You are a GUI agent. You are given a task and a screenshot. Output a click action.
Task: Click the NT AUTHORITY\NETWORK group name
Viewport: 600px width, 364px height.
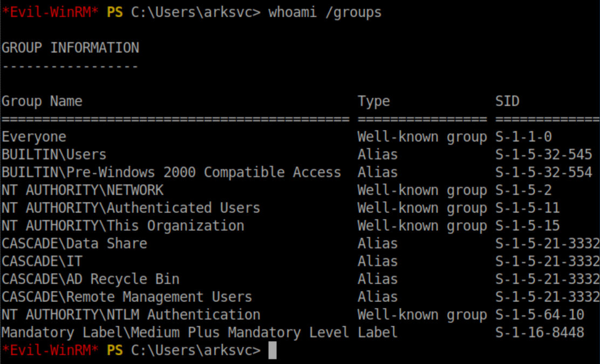tap(82, 190)
